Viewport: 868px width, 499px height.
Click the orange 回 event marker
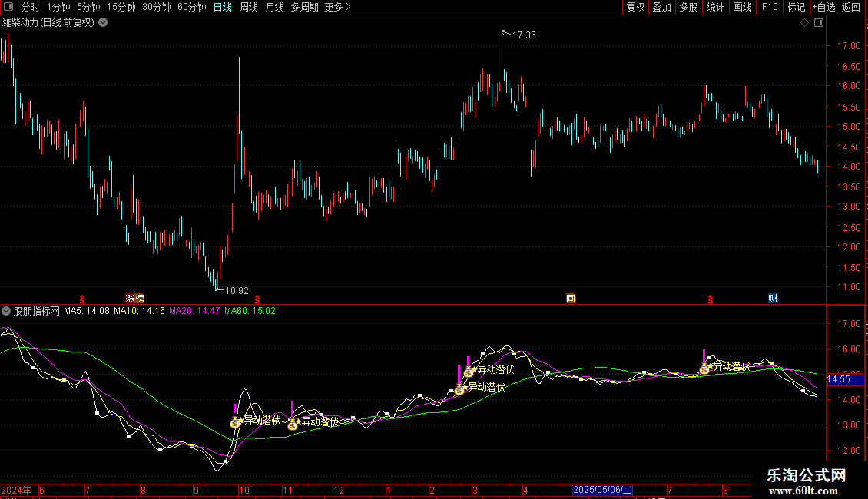tap(571, 298)
